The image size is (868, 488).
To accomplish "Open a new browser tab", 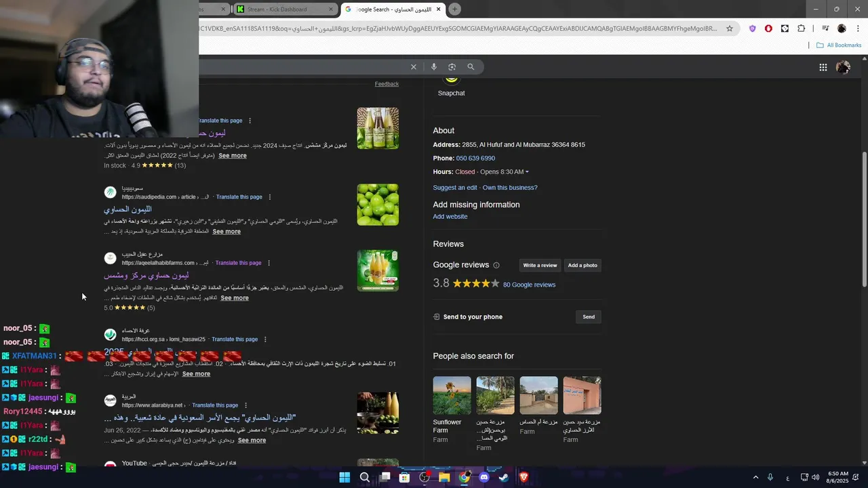I will [455, 9].
